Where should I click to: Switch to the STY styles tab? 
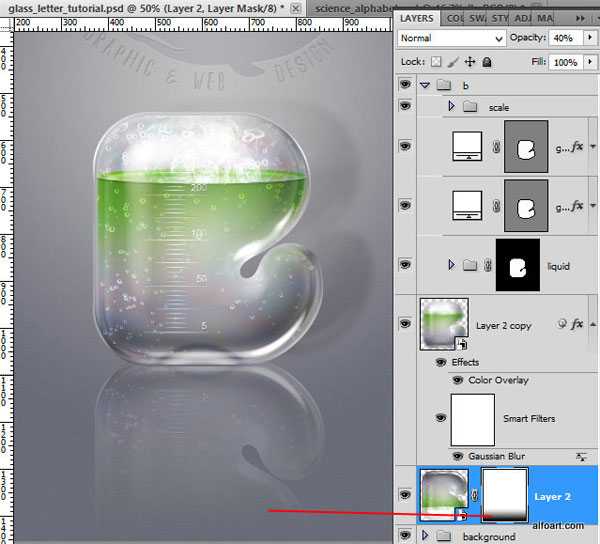point(499,18)
